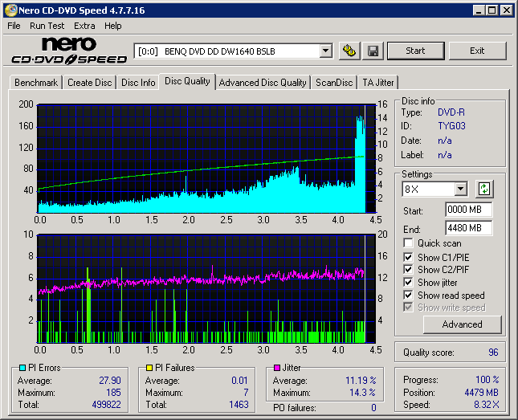Toggle Show read speed checkbox
Image resolution: width=518 pixels, height=420 pixels.
pyautogui.click(x=408, y=295)
